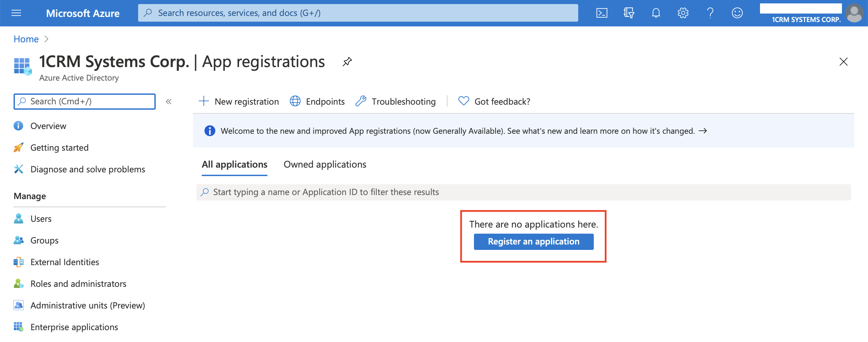Focus the application name filter field

point(523,192)
